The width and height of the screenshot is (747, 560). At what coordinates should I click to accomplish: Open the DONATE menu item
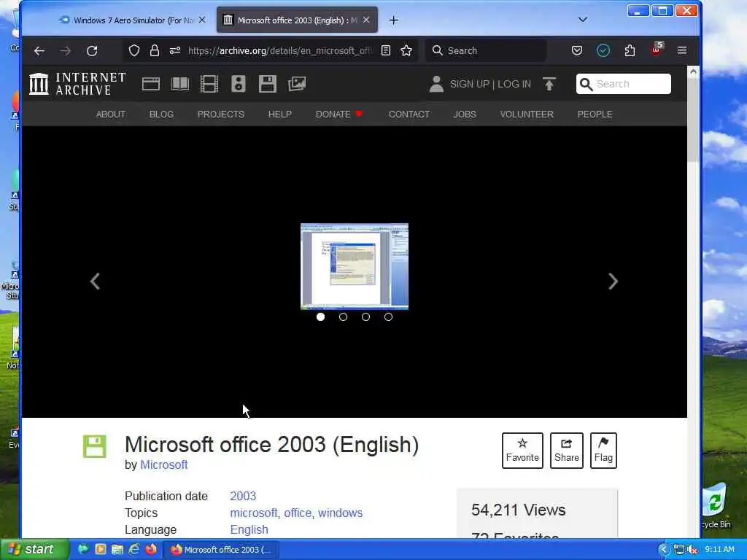pos(338,114)
